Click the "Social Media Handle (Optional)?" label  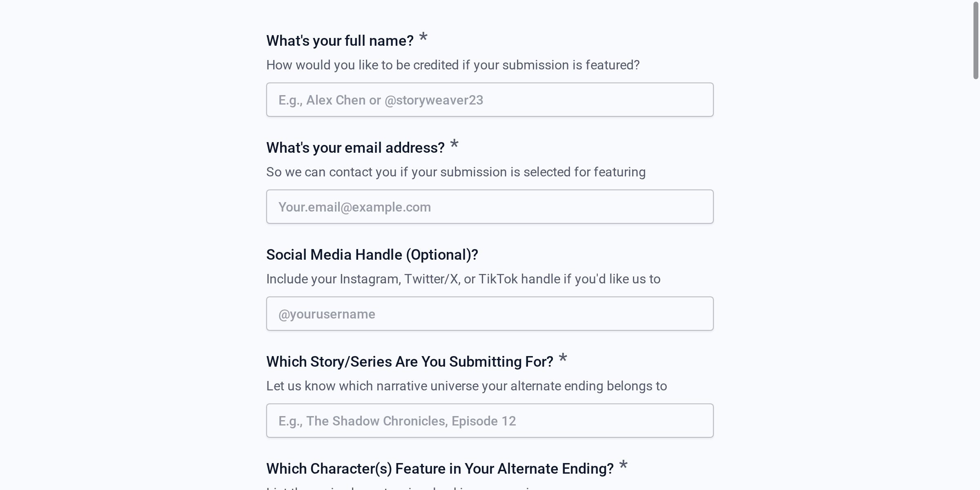tap(372, 255)
